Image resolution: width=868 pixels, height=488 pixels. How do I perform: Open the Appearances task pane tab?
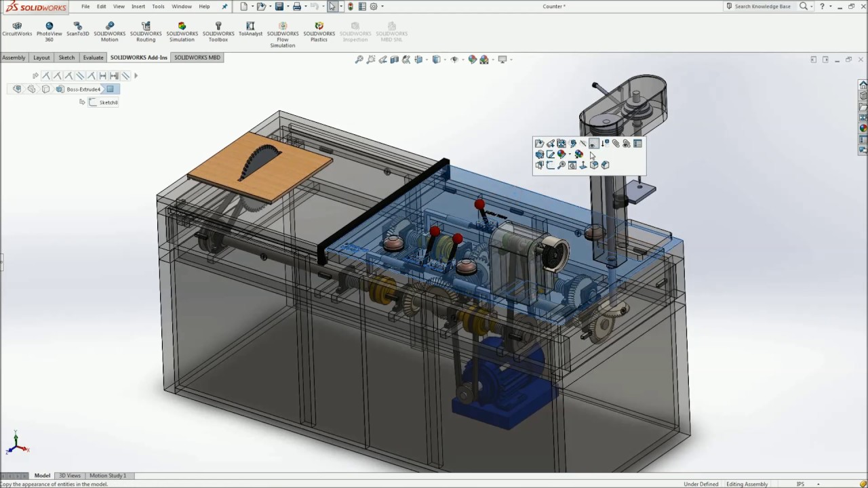coord(863,128)
